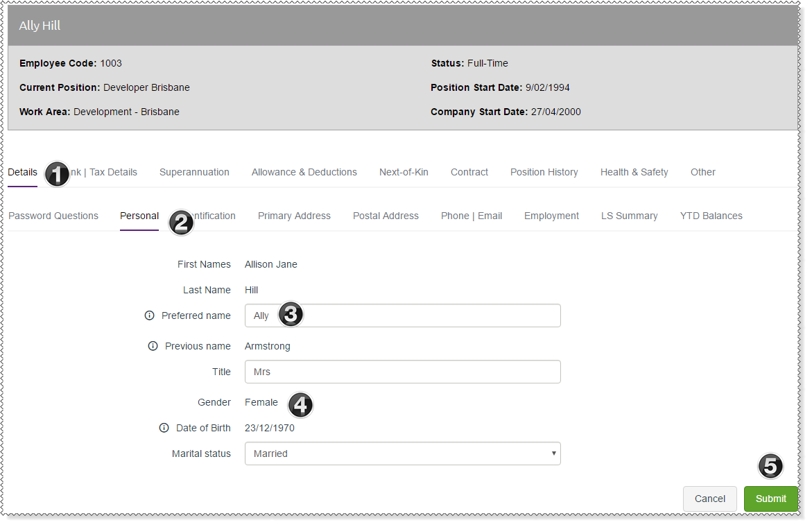
Task: Open the Allowance & Deductions tab
Action: click(304, 172)
